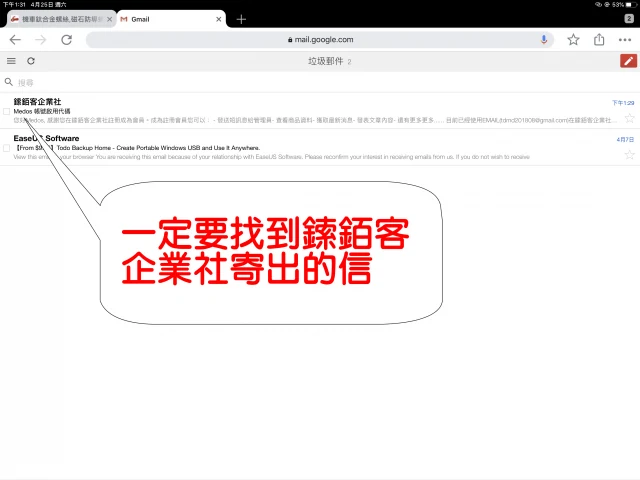Check the battery indicator in the status bar
Screen dimensions: 640x480
[x=631, y=4]
